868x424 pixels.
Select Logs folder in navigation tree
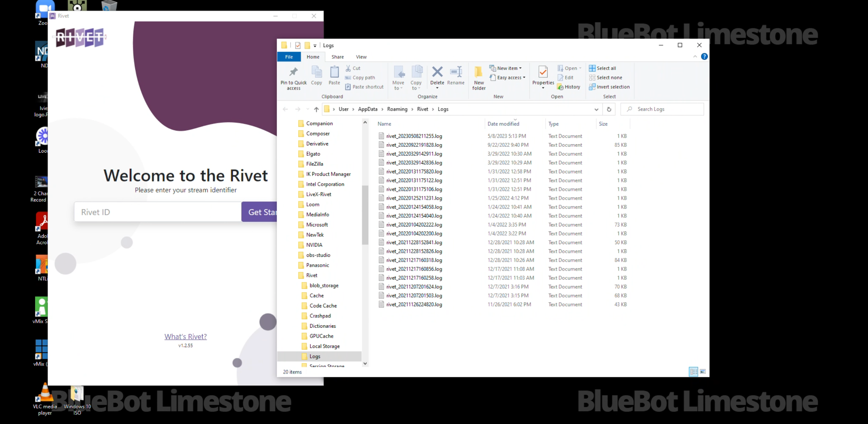click(x=315, y=357)
